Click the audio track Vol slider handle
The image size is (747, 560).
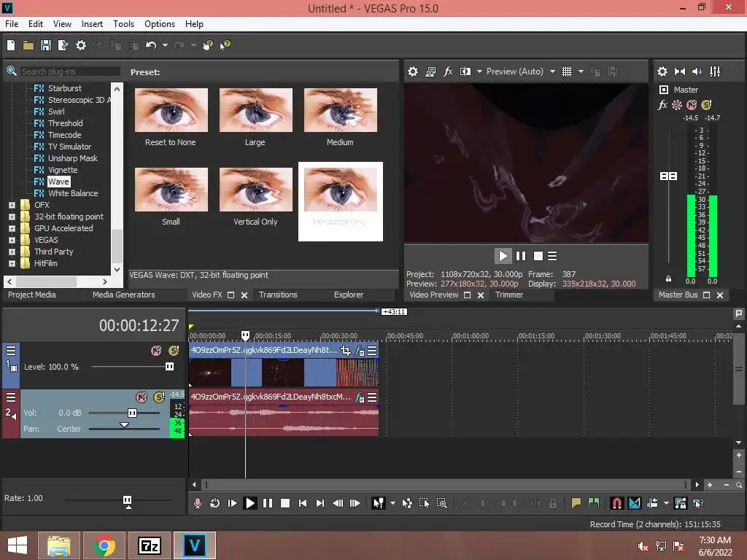click(x=132, y=413)
